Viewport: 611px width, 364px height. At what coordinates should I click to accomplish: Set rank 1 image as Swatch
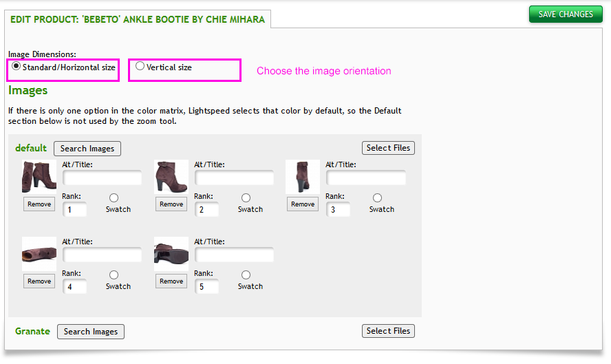coord(114,198)
